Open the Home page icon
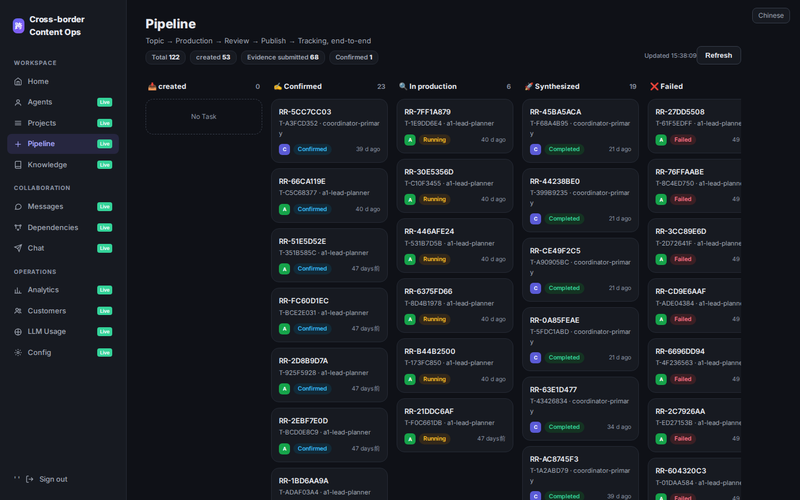800x500 pixels. pyautogui.click(x=18, y=82)
